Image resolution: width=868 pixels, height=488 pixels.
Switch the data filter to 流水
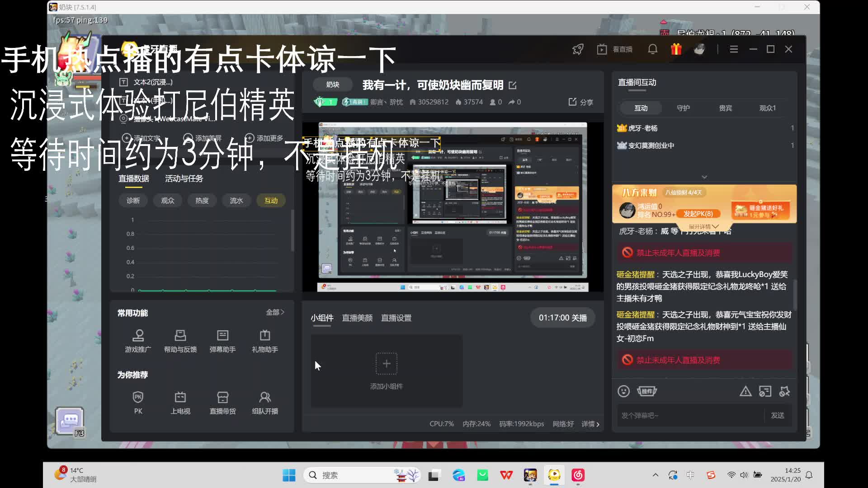tap(236, 200)
